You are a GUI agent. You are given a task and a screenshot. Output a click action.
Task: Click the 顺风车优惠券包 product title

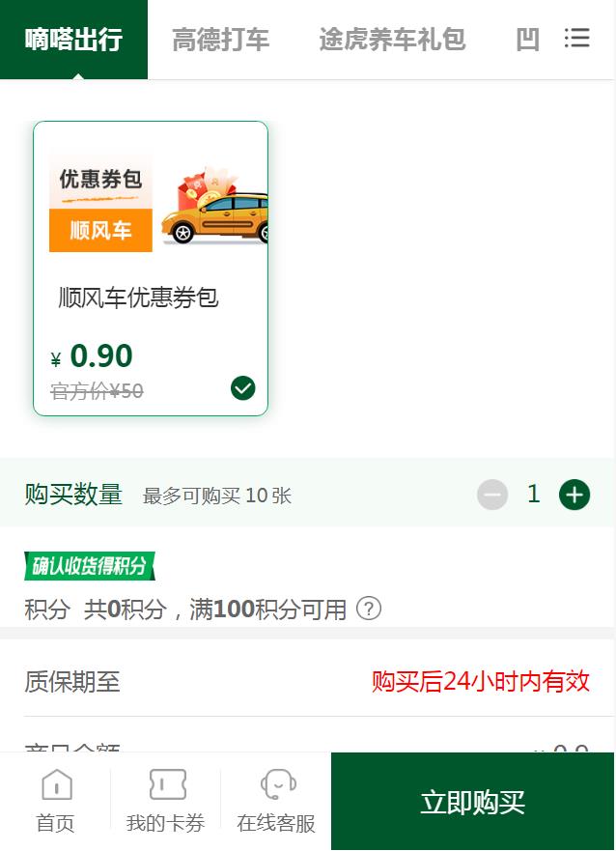click(139, 298)
